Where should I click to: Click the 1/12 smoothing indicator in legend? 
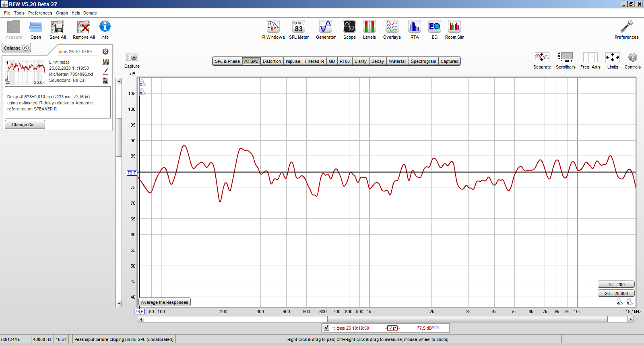coord(392,328)
